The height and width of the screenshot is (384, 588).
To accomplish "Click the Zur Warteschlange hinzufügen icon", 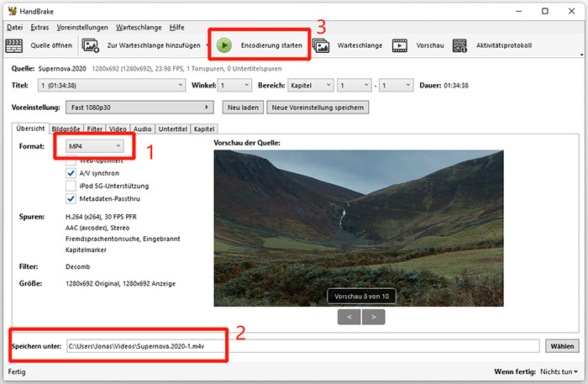I will click(91, 45).
